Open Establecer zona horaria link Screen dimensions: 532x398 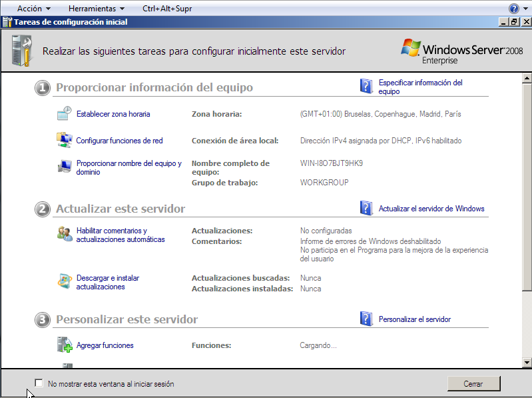[113, 114]
